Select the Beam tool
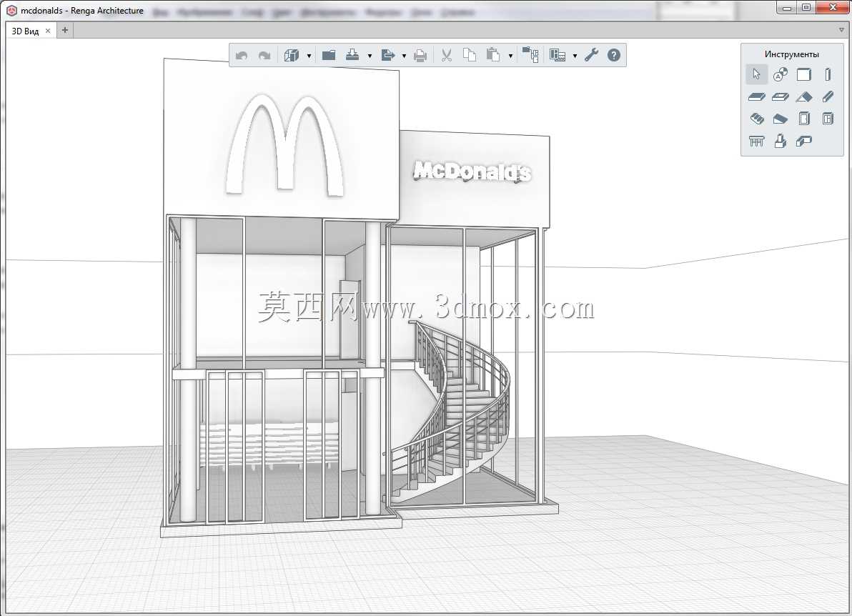The width and height of the screenshot is (852, 616). 828,96
